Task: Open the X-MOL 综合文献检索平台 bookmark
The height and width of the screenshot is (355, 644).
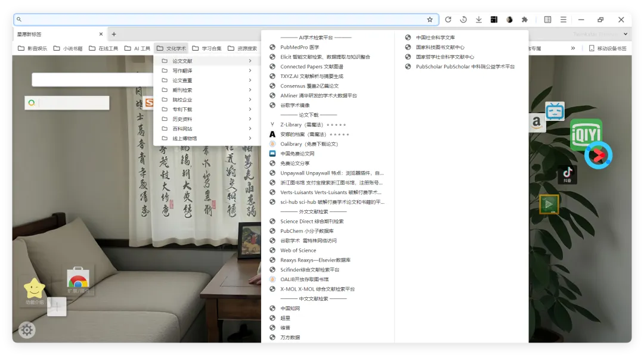Action: coord(327,289)
